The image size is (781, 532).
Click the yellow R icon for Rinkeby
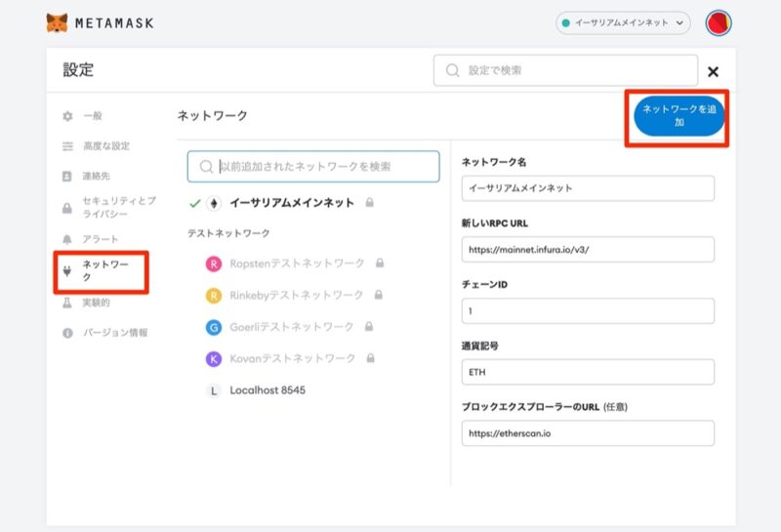click(x=214, y=296)
